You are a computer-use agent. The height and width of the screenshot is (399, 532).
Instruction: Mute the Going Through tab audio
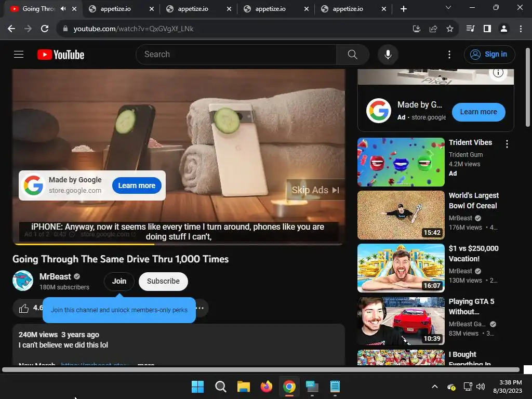(63, 9)
